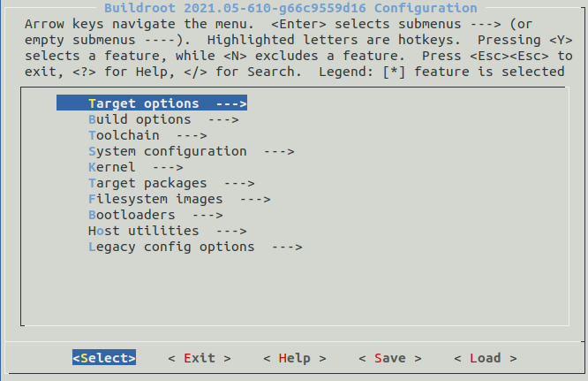The height and width of the screenshot is (381, 588).
Task: Click the Select button
Action: (x=104, y=358)
